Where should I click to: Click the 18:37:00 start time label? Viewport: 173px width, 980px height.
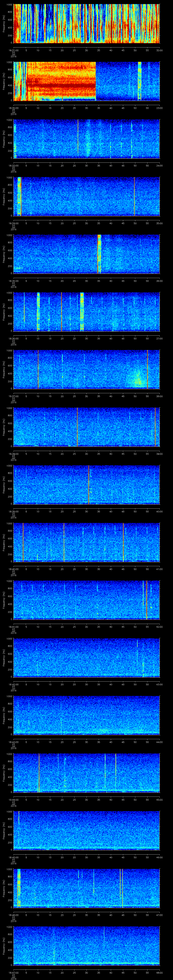point(13,396)
